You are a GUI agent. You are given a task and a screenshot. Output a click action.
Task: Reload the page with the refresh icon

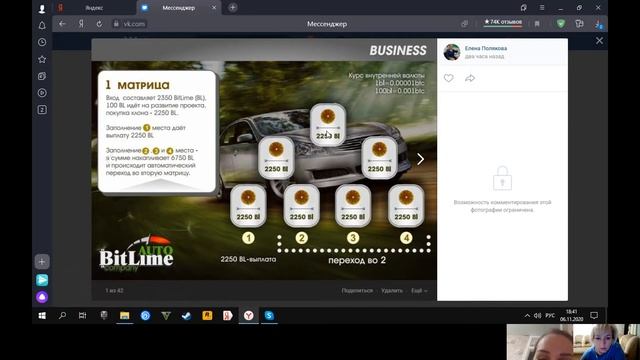coord(99,24)
